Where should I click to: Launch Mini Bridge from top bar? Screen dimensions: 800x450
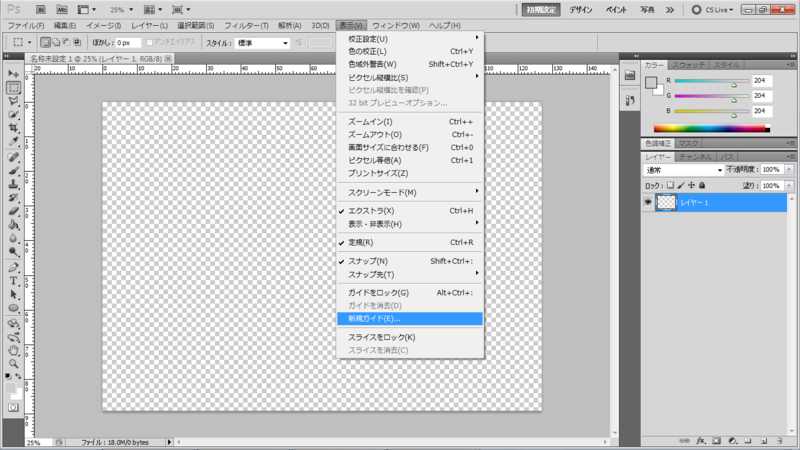(x=62, y=10)
